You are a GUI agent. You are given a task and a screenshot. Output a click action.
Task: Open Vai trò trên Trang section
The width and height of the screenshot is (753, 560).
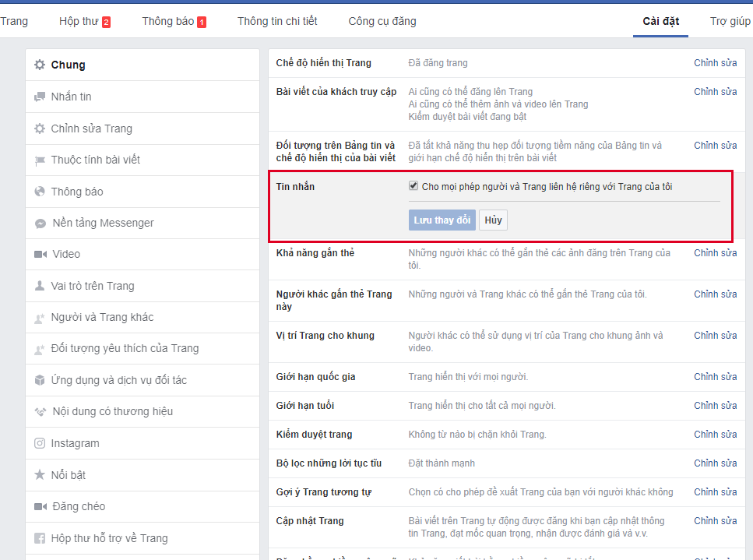pyautogui.click(x=143, y=286)
